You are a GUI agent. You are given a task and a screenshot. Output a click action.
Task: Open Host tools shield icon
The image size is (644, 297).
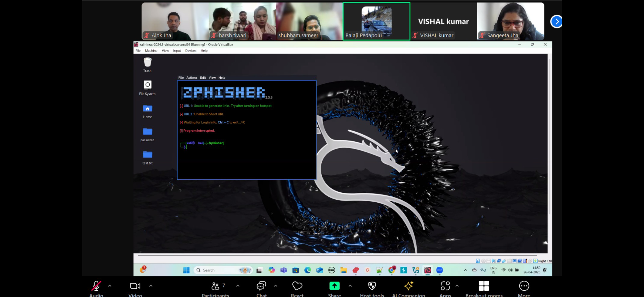pyautogui.click(x=372, y=286)
